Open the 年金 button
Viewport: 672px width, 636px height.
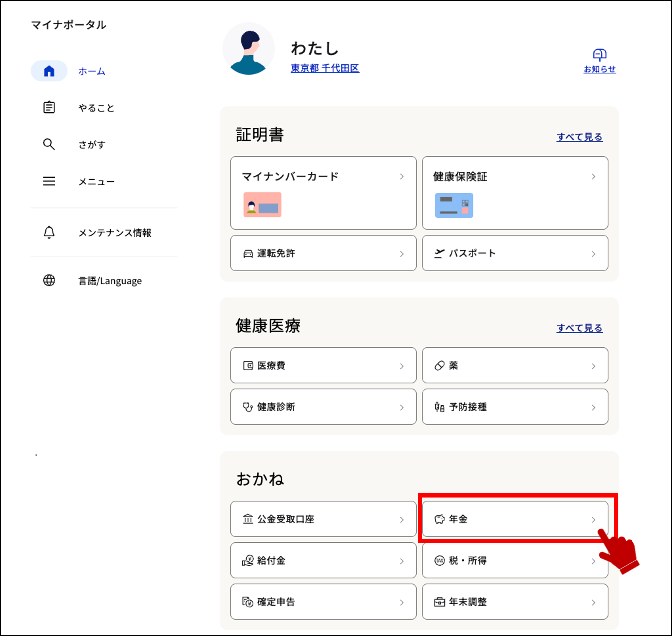tap(515, 519)
